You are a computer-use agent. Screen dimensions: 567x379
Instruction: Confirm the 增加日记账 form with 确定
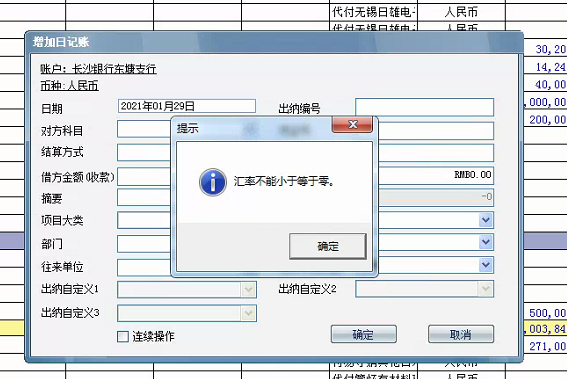(x=363, y=334)
